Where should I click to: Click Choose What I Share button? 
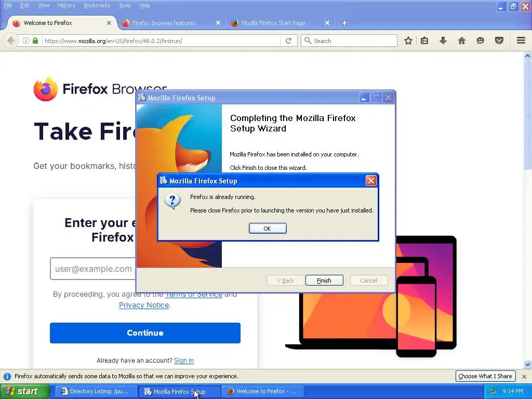pyautogui.click(x=485, y=376)
